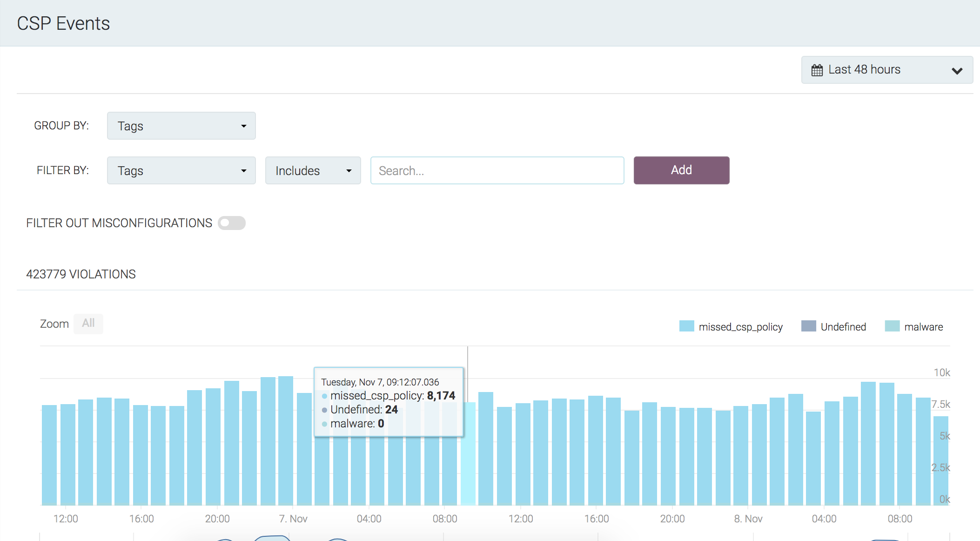Screen dimensions: 980x541
Task: Click the 7. Nov axis date label
Action: 293,519
